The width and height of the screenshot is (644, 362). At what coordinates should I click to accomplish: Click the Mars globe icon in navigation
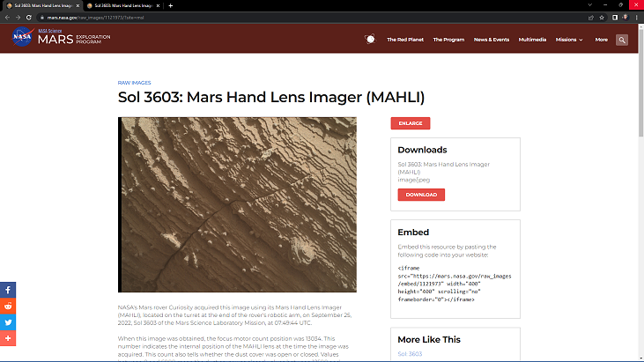click(x=370, y=40)
